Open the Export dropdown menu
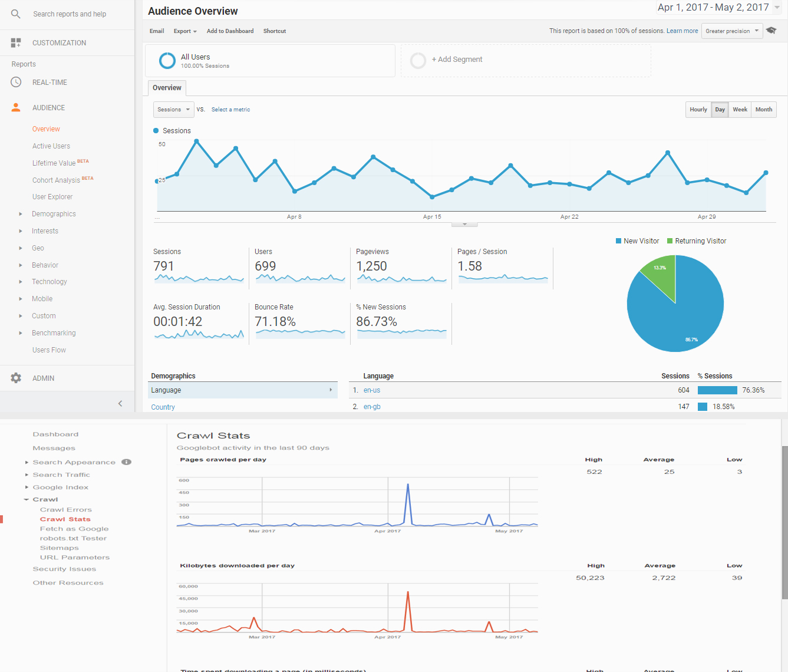This screenshot has height=672, width=788. point(185,31)
